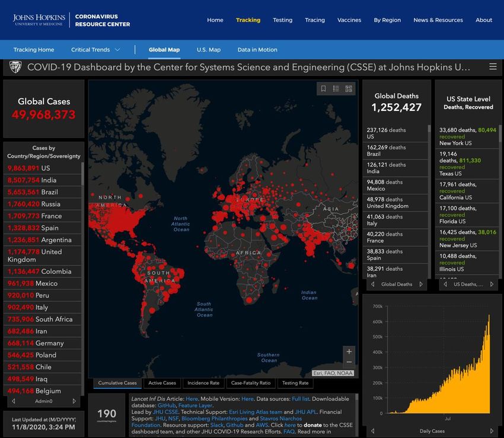Click right arrow beside Global Deaths pager
504x438 pixels.
pyautogui.click(x=421, y=284)
